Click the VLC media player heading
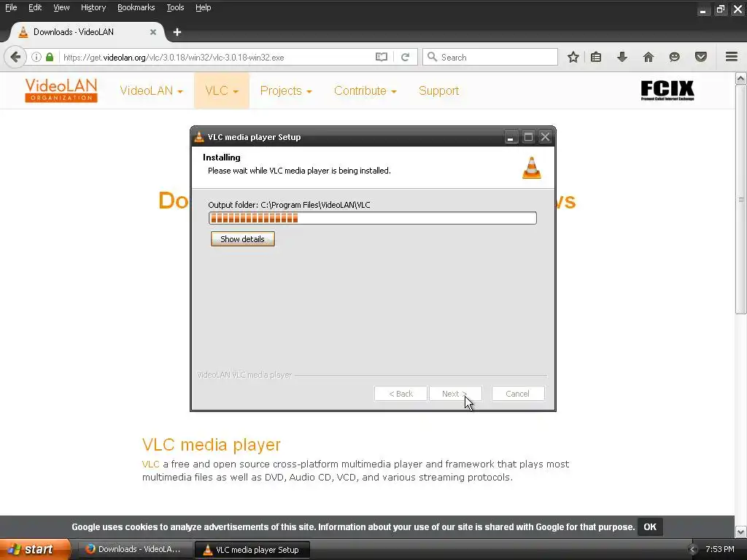747x560 pixels. [x=212, y=444]
